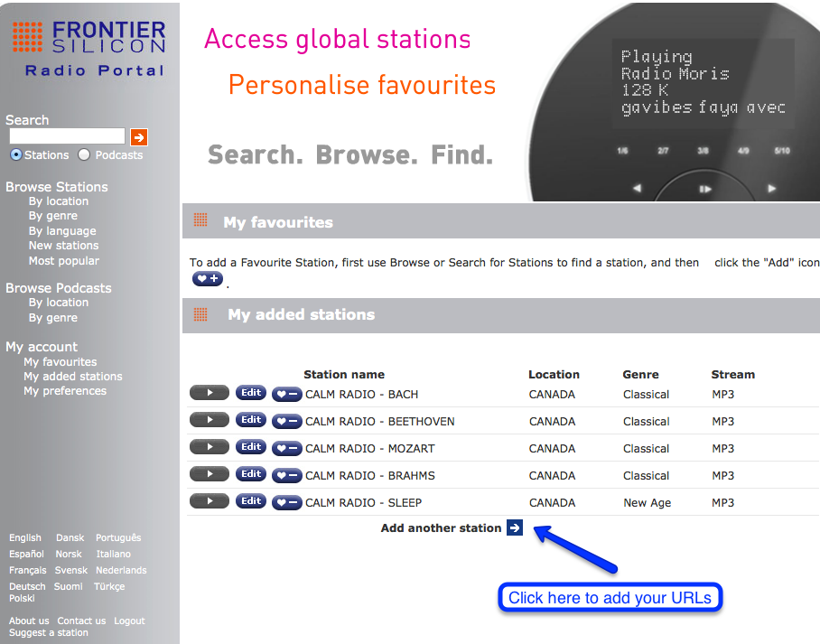
Task: Remove CALM RADIO - BEETHOVEN from favourites
Action: click(287, 421)
